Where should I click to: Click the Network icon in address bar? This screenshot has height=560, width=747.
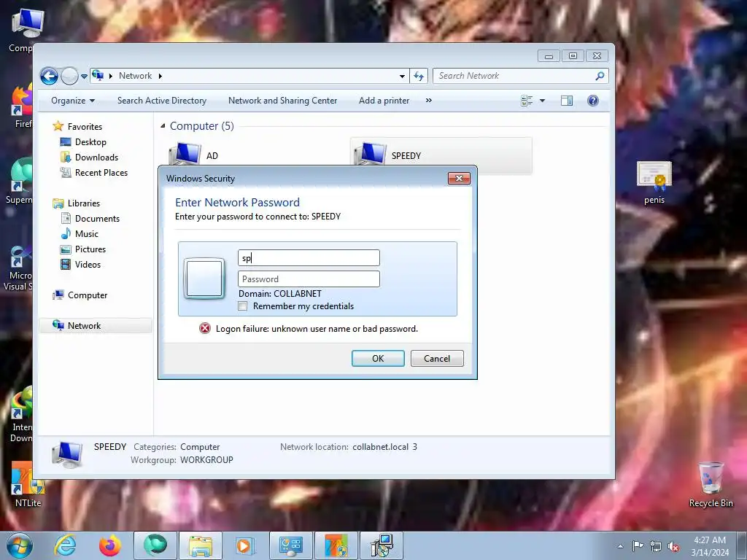[98, 75]
